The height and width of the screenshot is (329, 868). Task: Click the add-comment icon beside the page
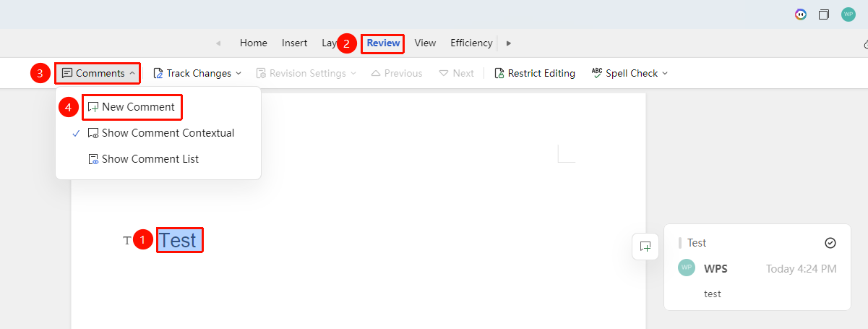click(x=645, y=246)
